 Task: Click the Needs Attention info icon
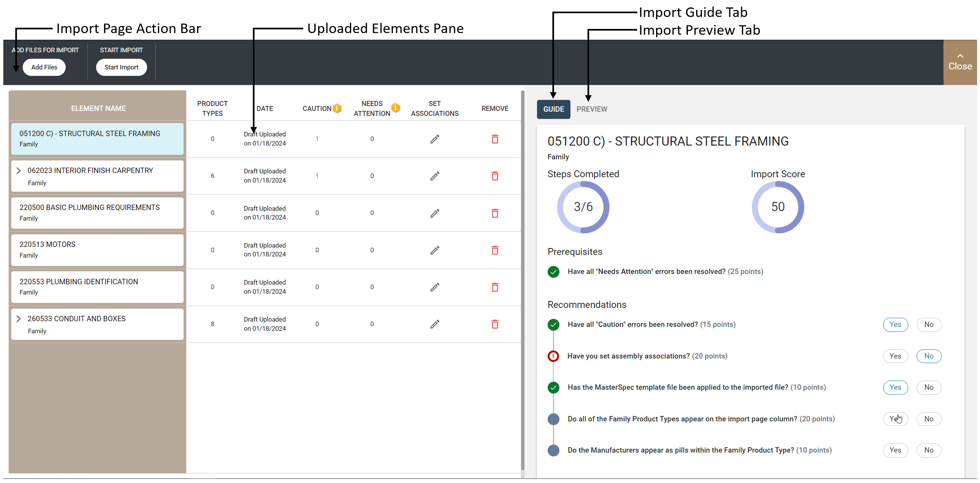click(395, 108)
